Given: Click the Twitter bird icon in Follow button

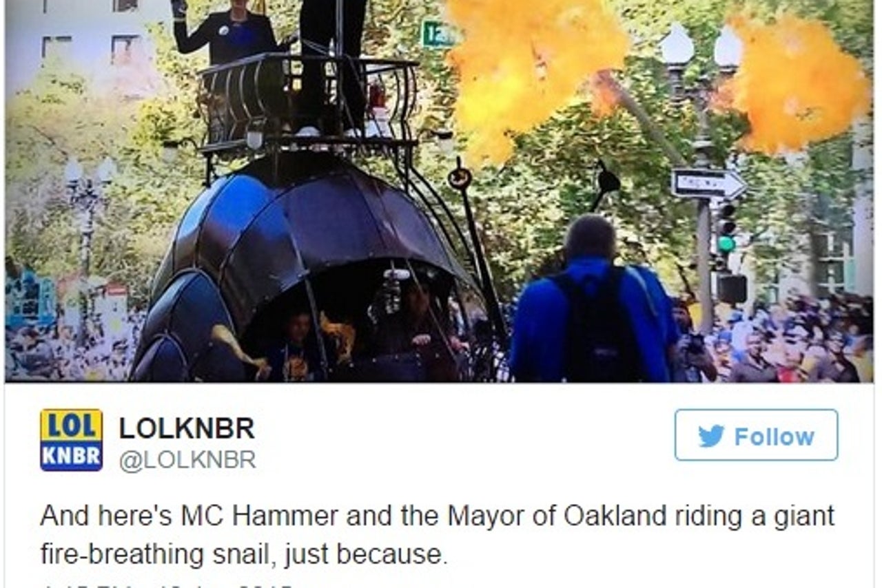Looking at the screenshot, I should (711, 436).
